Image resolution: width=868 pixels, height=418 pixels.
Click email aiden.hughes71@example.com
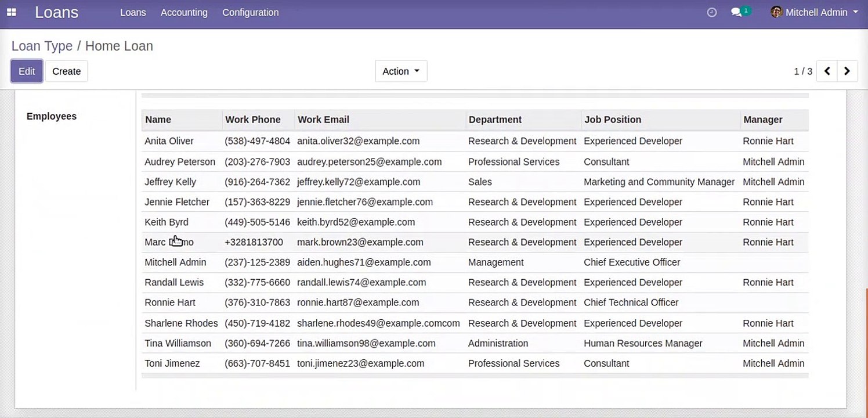coord(364,262)
